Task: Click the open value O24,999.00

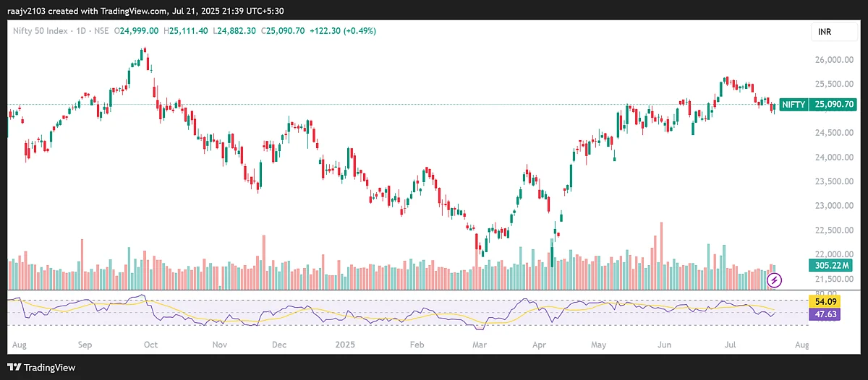Action: (137, 31)
